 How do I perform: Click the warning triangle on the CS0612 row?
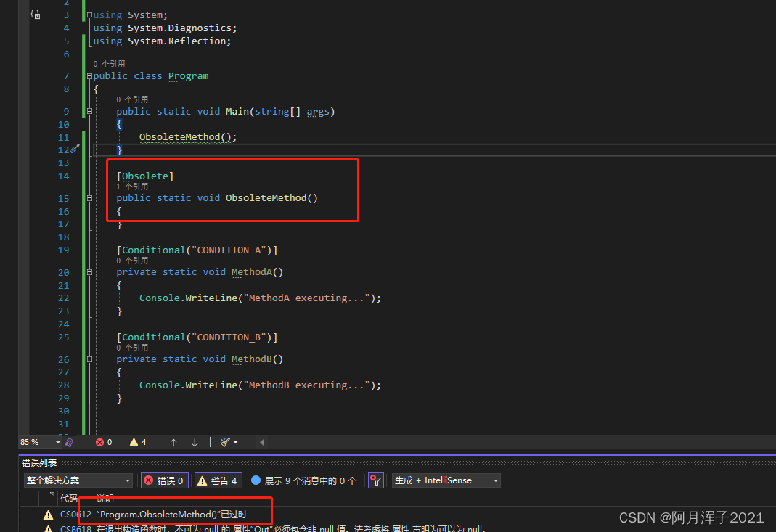click(47, 513)
